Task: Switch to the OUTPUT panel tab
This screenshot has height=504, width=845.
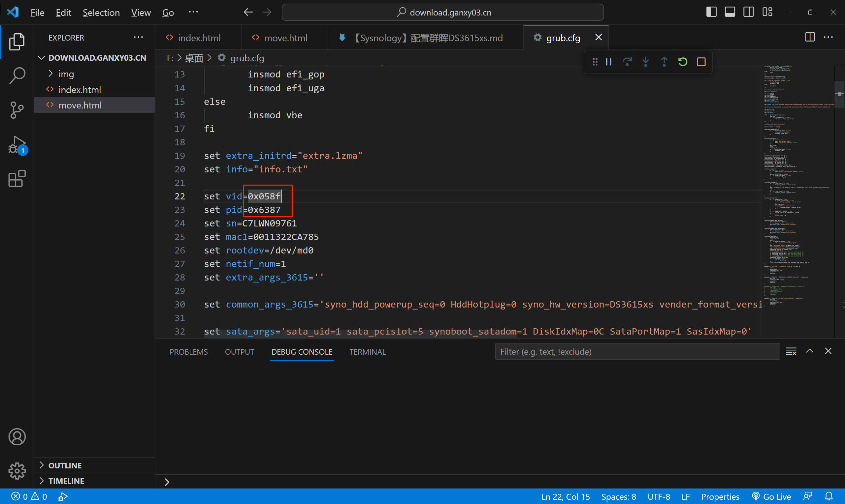Action: pyautogui.click(x=239, y=352)
